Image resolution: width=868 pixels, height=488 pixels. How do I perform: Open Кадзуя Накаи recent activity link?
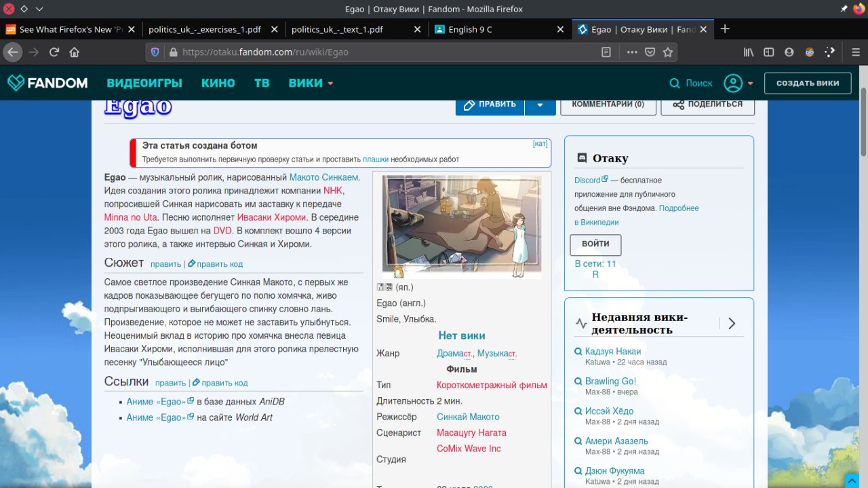point(613,352)
